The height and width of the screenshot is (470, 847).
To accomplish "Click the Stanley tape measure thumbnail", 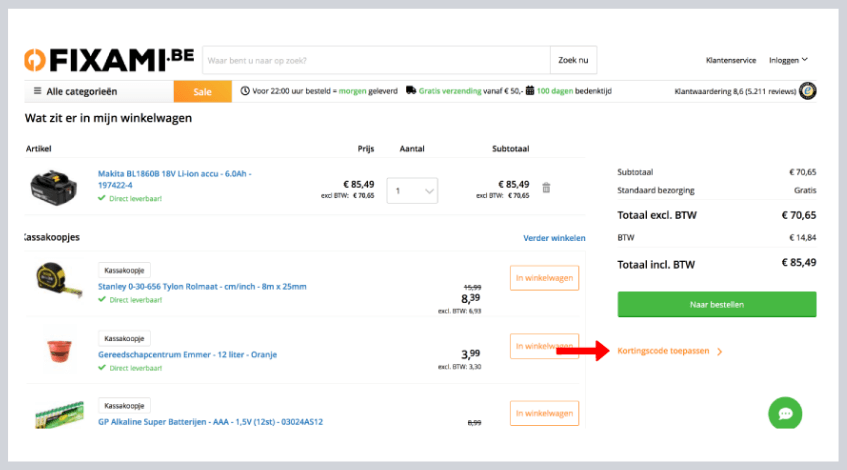I will [58, 280].
